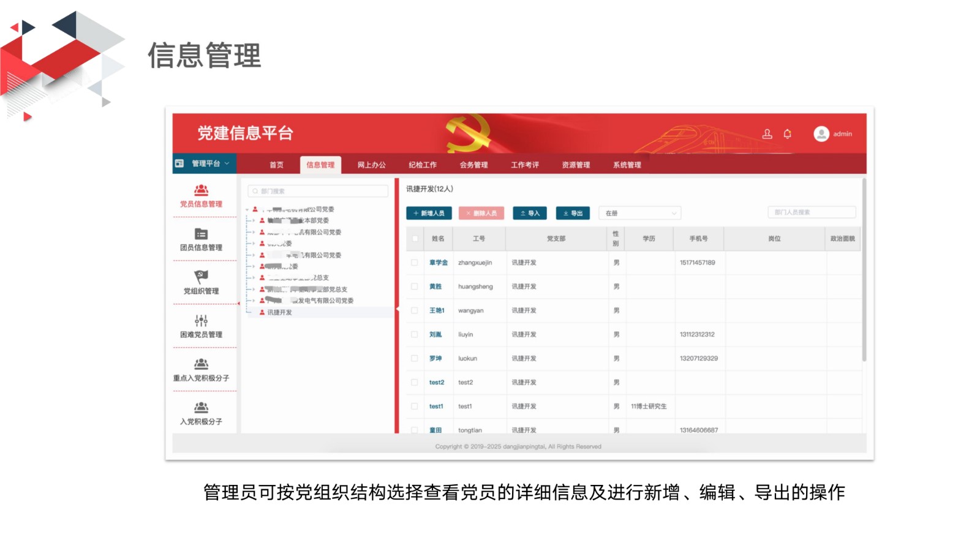Check the box for 黄胜 row
This screenshot has width=980, height=551.
pos(415,287)
